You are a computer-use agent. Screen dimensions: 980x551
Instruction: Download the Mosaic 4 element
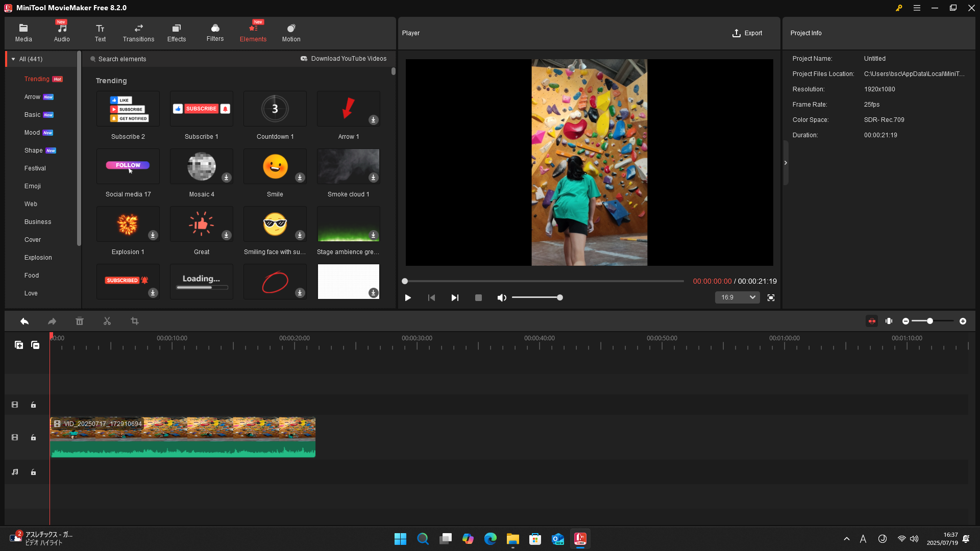pos(226,178)
